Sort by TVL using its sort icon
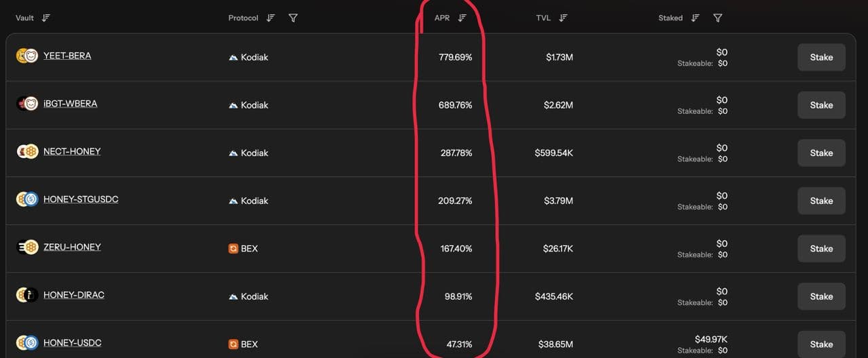This screenshot has width=868, height=358. [563, 18]
